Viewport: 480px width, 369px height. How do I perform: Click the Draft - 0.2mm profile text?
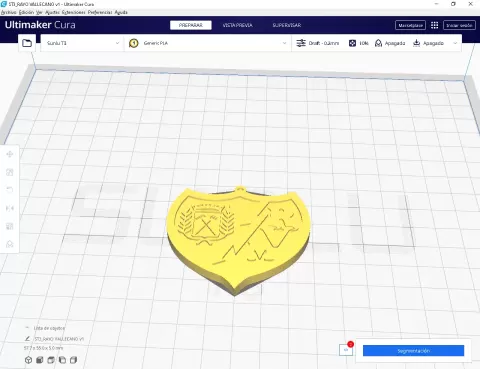pyautogui.click(x=324, y=43)
